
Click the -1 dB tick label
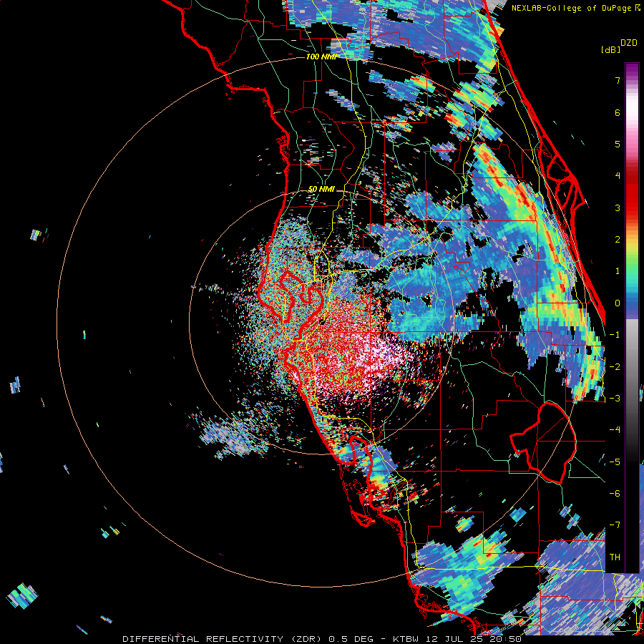[615, 335]
